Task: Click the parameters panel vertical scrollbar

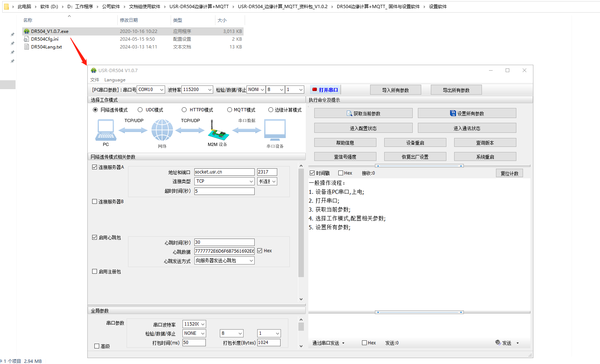Action: coord(301,222)
